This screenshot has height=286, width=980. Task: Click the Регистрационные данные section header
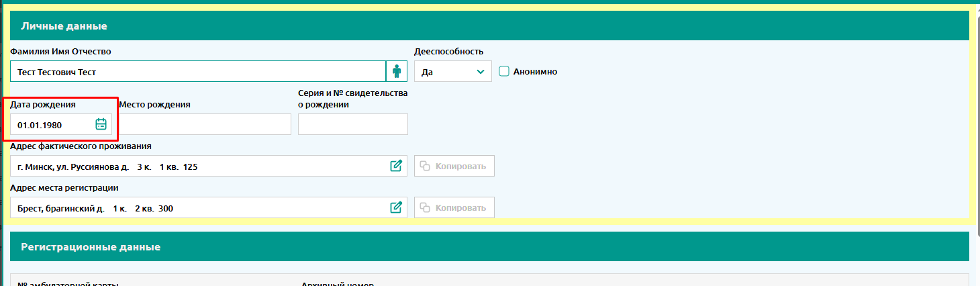(x=91, y=247)
